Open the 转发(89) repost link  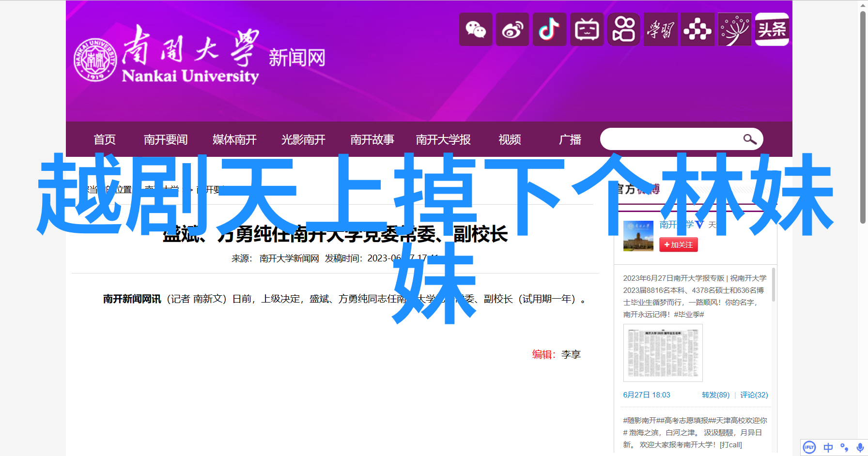715,395
